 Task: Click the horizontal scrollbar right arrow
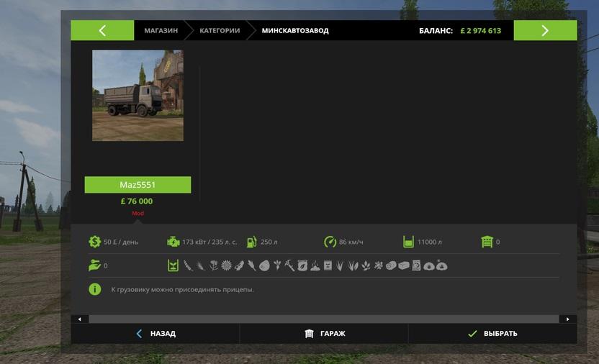pyautogui.click(x=568, y=319)
